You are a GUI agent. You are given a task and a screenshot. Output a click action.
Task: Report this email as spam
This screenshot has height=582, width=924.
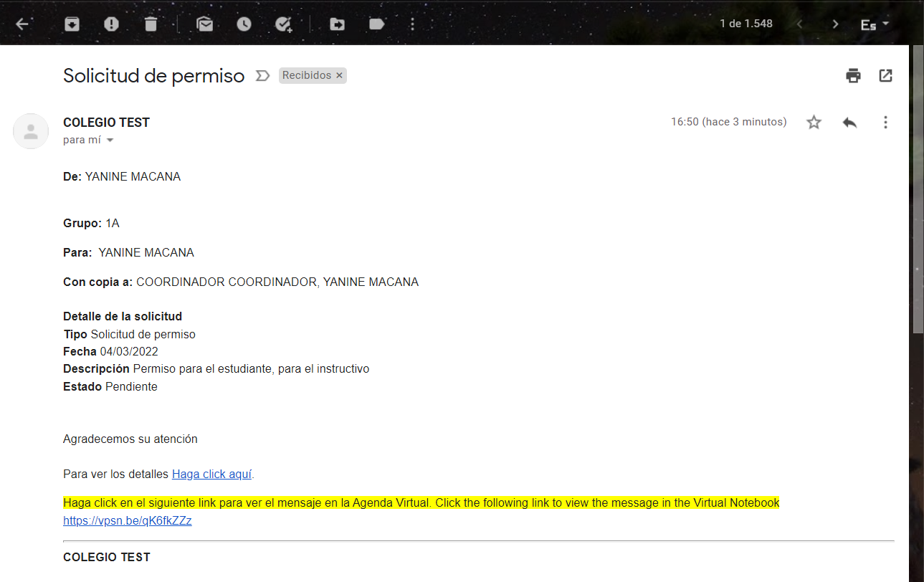(111, 24)
